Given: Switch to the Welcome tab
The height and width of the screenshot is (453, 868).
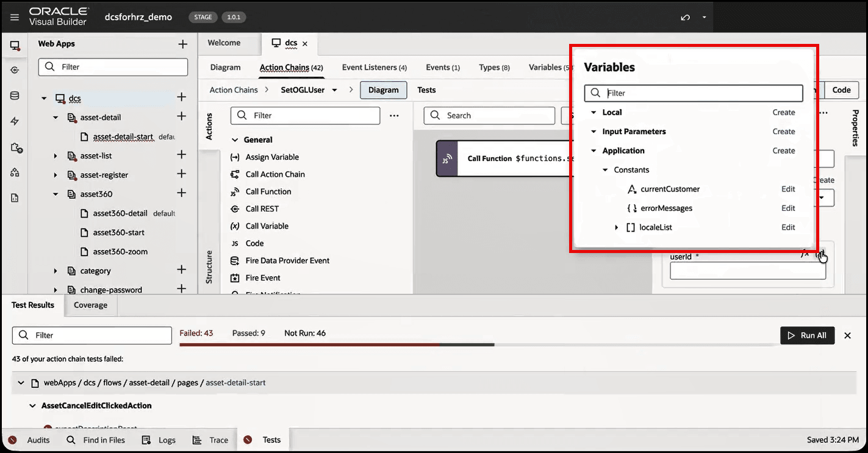Looking at the screenshot, I should click(224, 43).
